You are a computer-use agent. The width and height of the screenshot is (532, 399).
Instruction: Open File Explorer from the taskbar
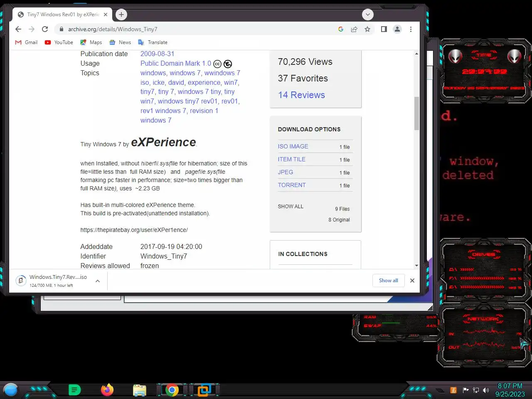click(140, 390)
